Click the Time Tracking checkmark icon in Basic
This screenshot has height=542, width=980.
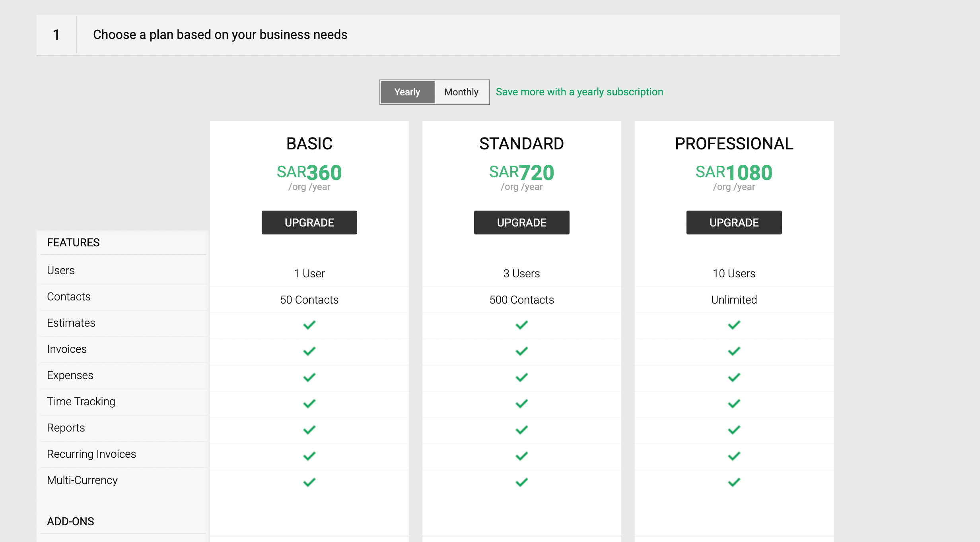308,403
